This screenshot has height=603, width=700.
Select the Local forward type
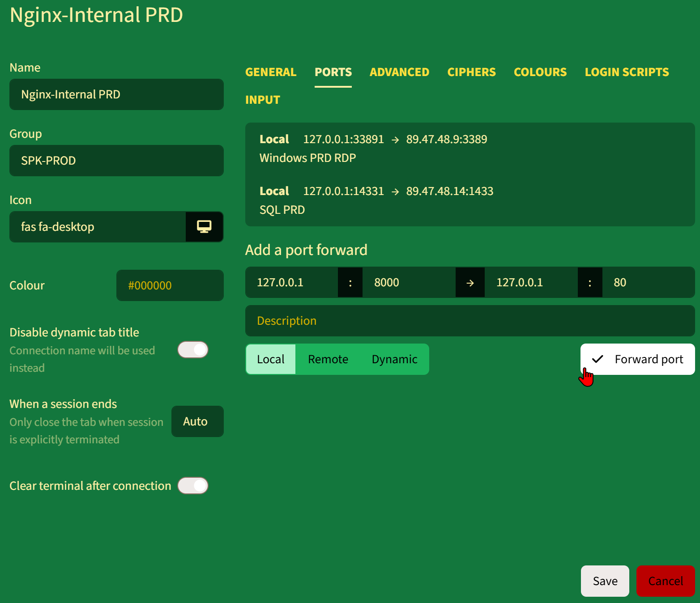click(x=271, y=359)
